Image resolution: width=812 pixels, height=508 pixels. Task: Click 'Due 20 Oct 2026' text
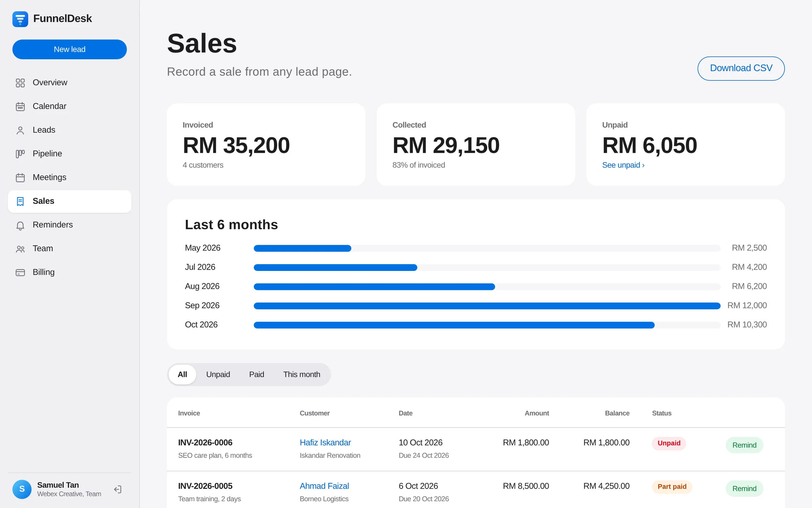[424, 499]
